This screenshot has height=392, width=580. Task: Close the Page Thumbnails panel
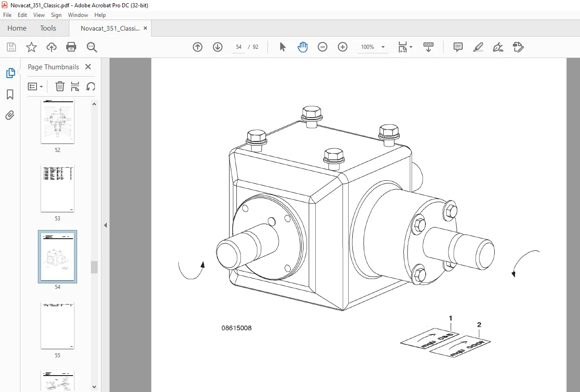point(88,67)
